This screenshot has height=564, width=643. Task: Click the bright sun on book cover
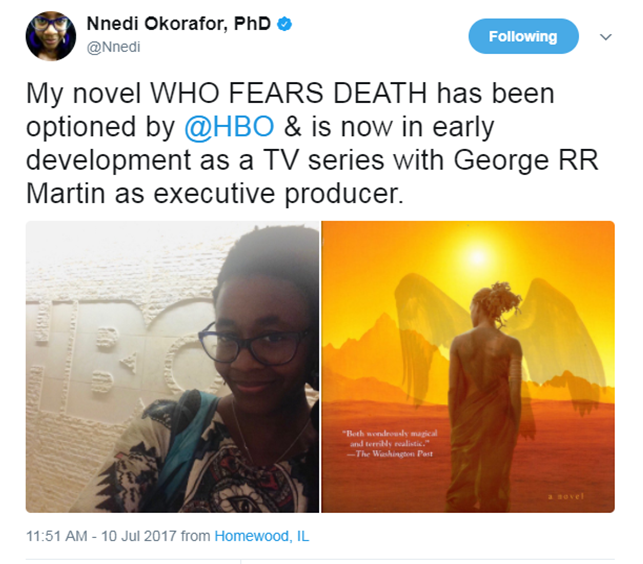pos(478,258)
